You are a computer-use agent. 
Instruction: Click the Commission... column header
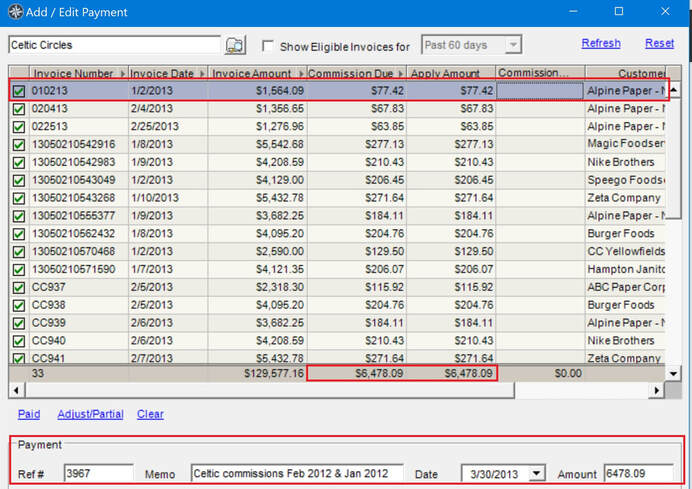click(541, 73)
